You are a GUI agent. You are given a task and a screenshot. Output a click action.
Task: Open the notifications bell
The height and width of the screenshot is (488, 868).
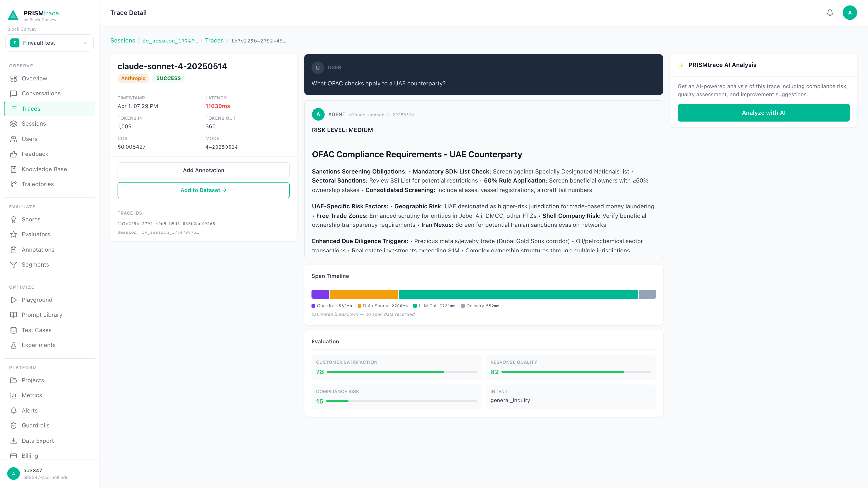(830, 12)
